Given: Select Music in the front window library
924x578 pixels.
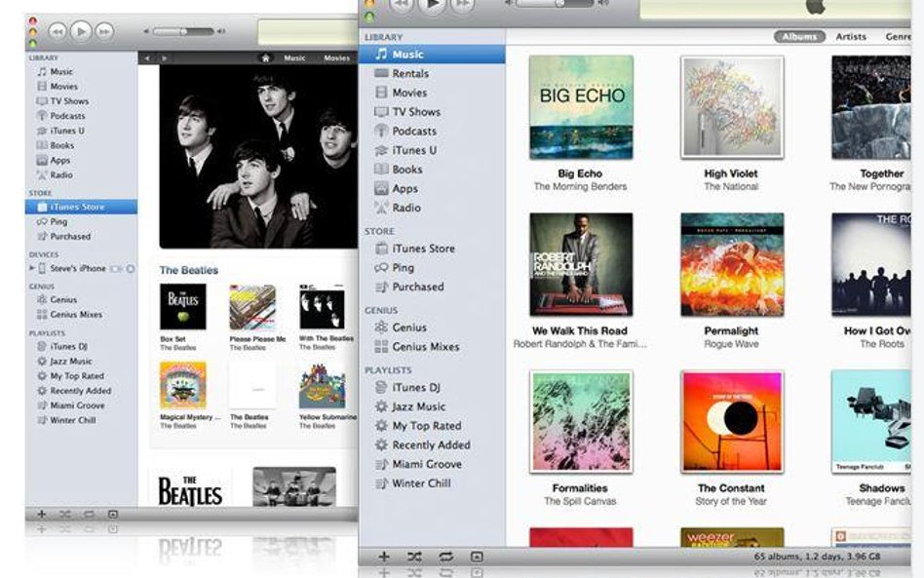Looking at the screenshot, I should pyautogui.click(x=432, y=55).
